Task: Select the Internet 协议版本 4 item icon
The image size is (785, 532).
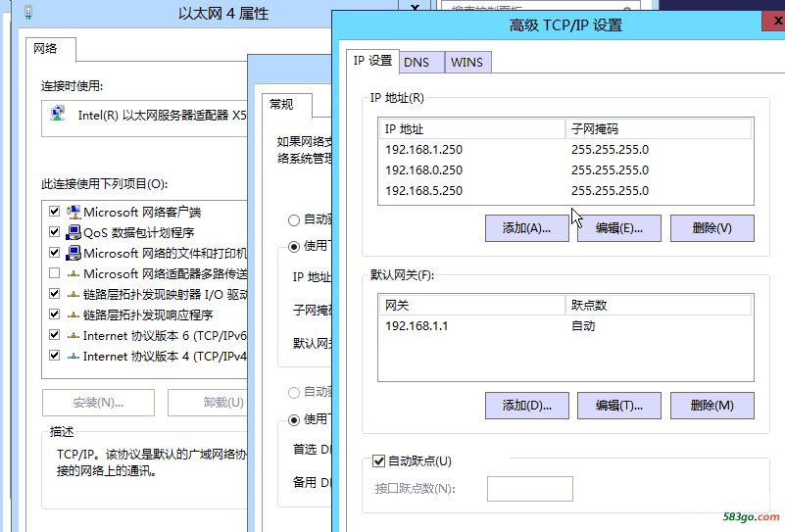Action: click(74, 356)
